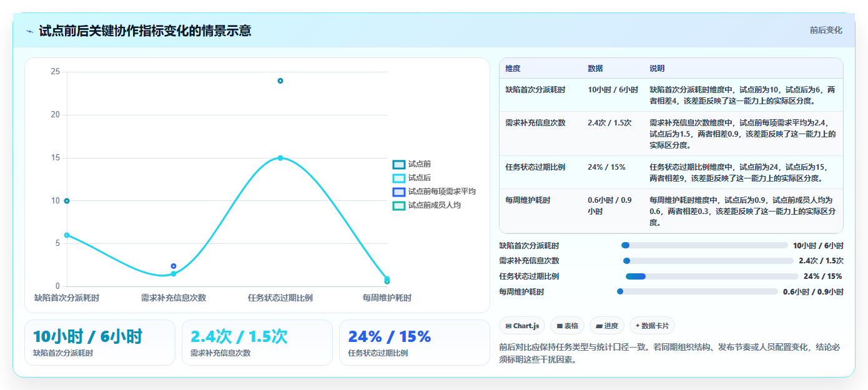Viewport: 868px width, 390px height.
Task: Click the 试点后 1.5 point on curve
Action: point(174,274)
